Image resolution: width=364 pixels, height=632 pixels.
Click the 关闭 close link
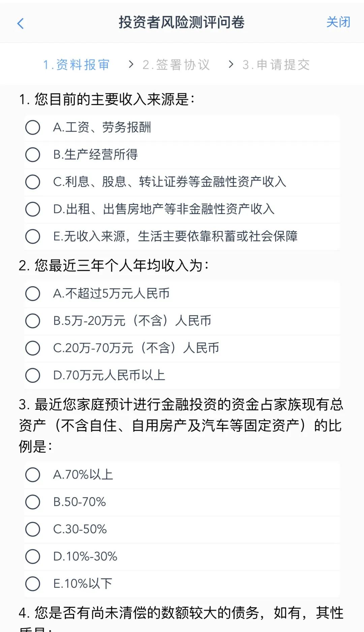tap(338, 22)
